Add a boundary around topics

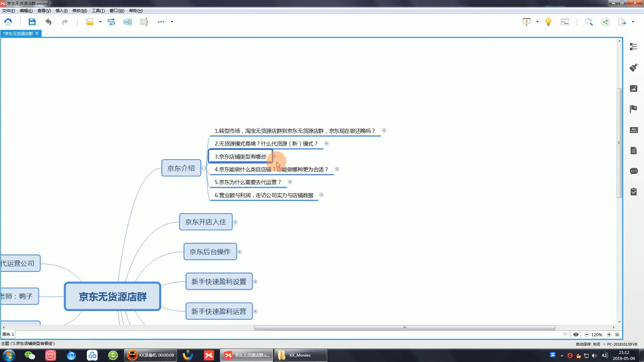127,22
